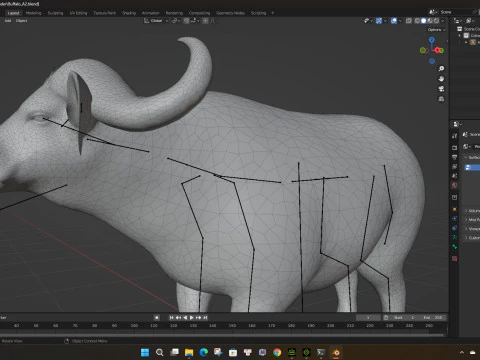The height and width of the screenshot is (360, 480).
Task: Toggle auto keying record button
Action: (x=157, y=318)
